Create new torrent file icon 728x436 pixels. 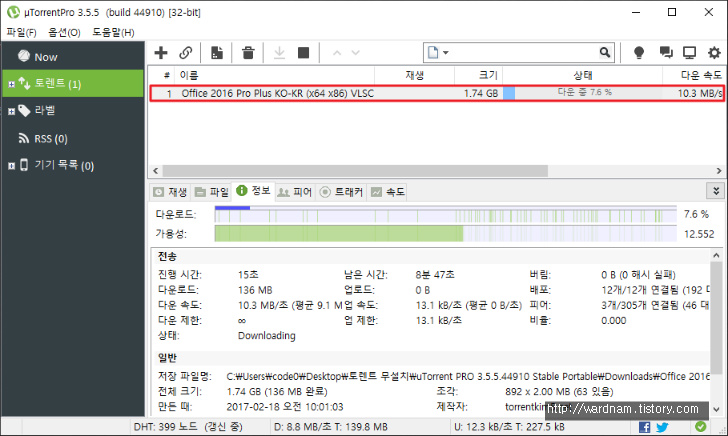click(x=217, y=52)
